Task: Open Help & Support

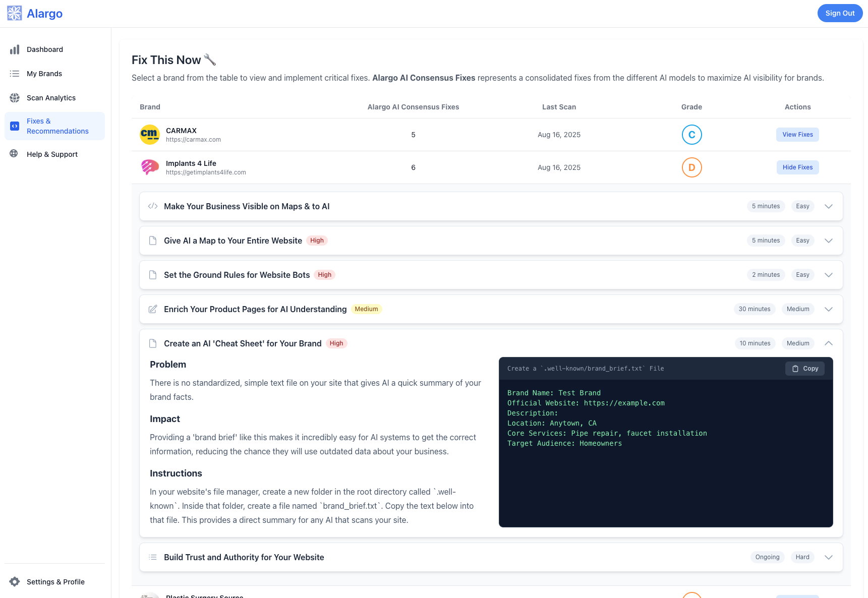Action: tap(52, 154)
